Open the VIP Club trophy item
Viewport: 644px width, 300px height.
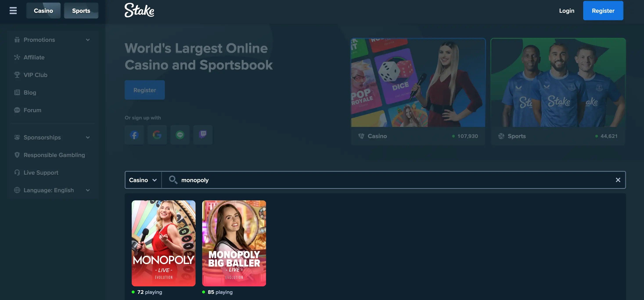click(35, 75)
